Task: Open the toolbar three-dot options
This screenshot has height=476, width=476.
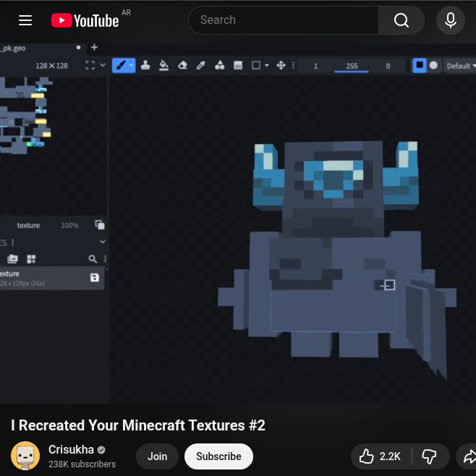Action: click(293, 65)
